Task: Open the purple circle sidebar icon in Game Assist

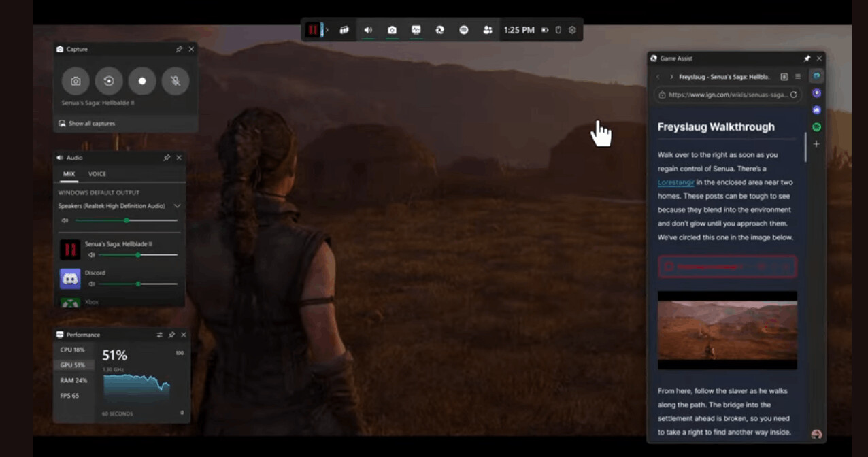Action: 816,93
